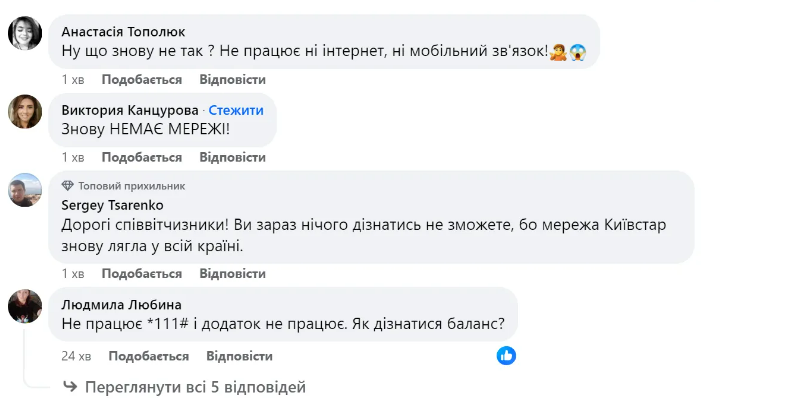Like Людмила Любина's comment about balance

(148, 356)
